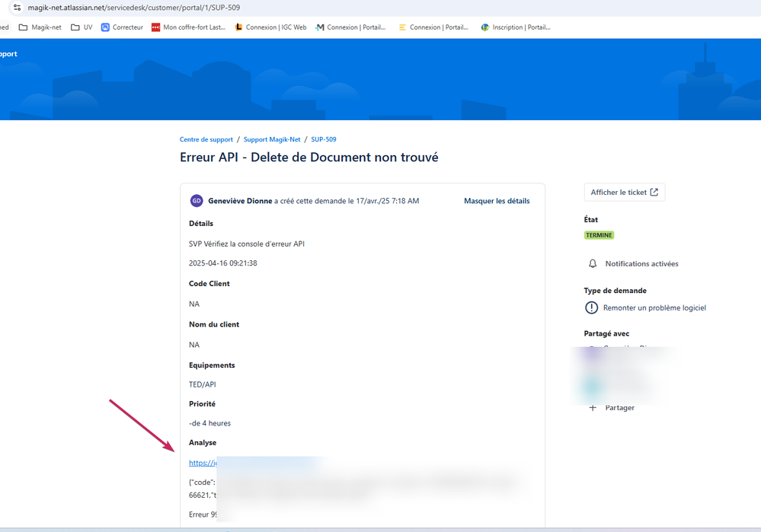Click the Code Client field label
The height and width of the screenshot is (532, 761).
(209, 284)
